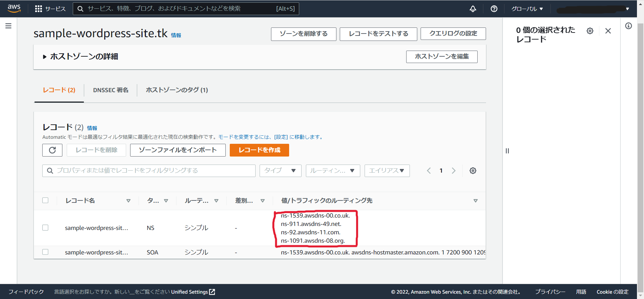The width and height of the screenshot is (644, 299).
Task: Sort by differentiator column arrow
Action: click(x=263, y=201)
